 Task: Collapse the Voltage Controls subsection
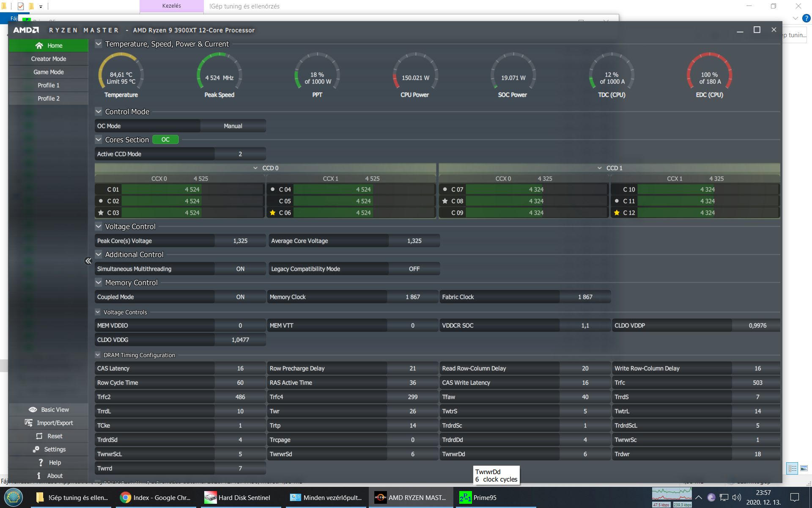click(x=98, y=312)
